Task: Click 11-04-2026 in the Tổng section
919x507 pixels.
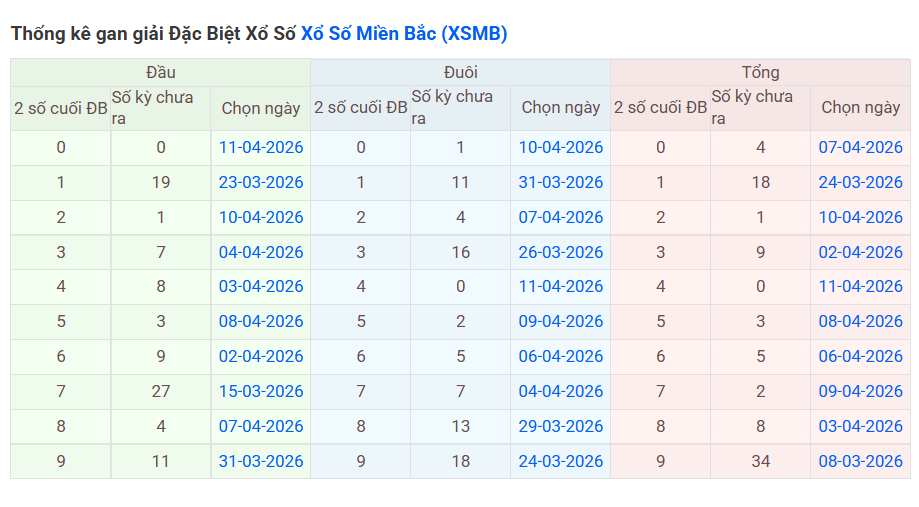Action: 860,286
